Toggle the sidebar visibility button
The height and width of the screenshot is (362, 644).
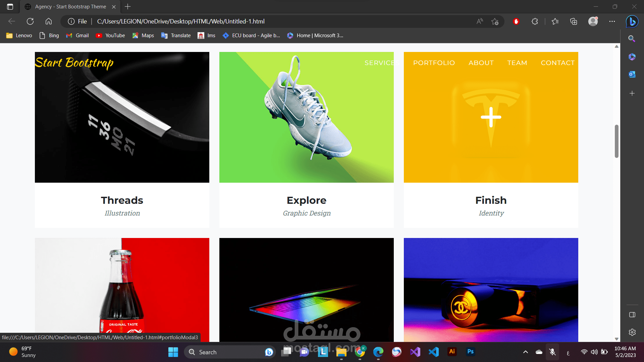click(x=632, y=315)
